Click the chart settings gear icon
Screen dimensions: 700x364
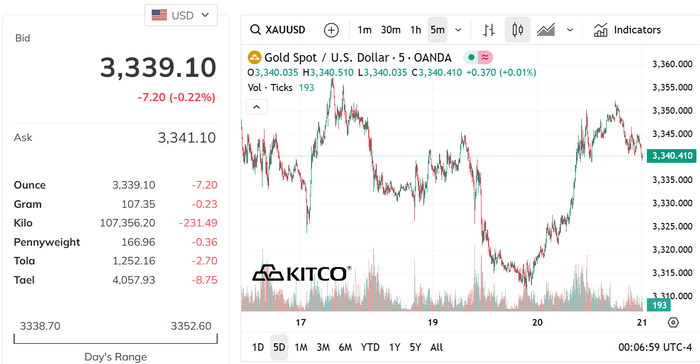pos(673,322)
